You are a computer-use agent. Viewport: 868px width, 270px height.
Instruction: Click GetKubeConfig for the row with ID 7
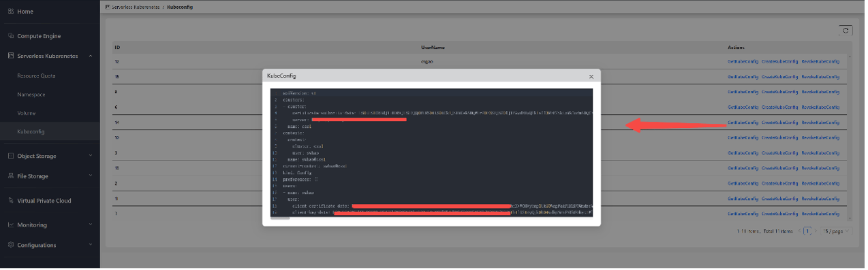743,214
